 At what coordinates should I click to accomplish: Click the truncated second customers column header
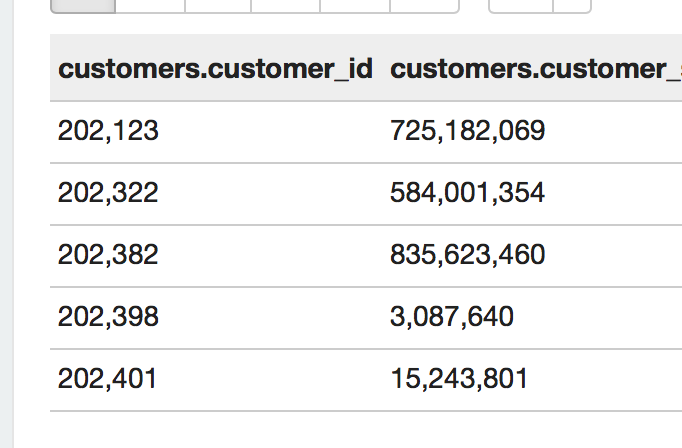pyautogui.click(x=530, y=69)
